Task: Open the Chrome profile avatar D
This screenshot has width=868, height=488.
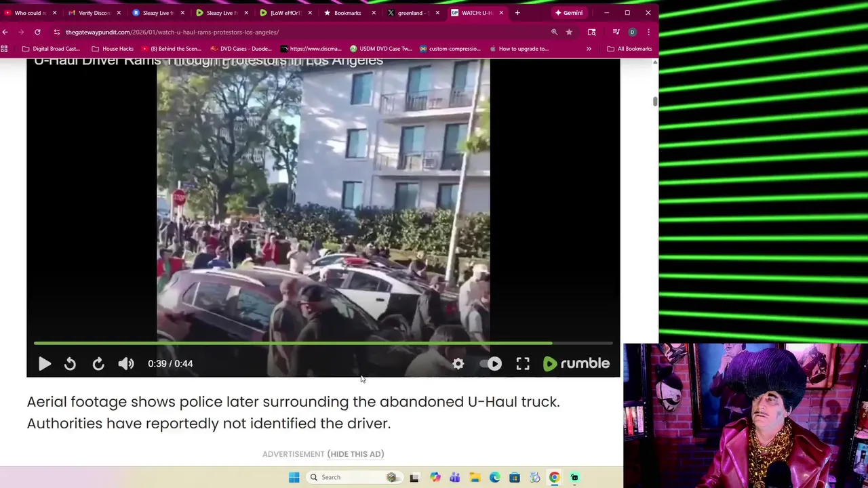Action: click(632, 32)
